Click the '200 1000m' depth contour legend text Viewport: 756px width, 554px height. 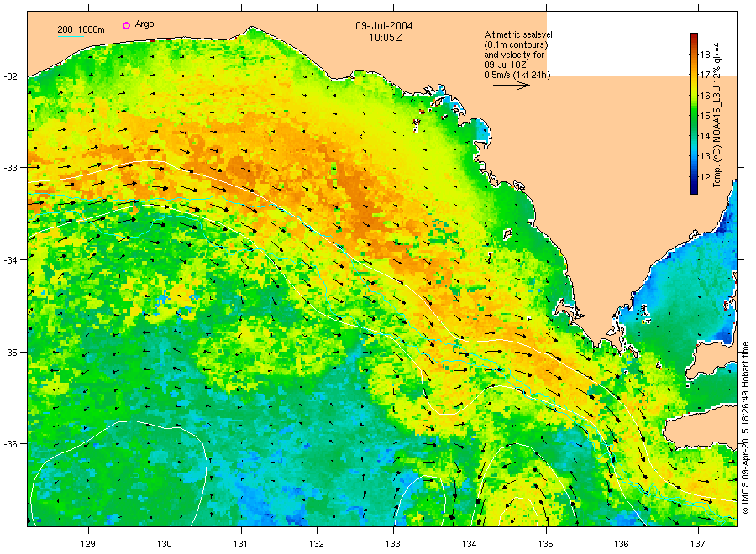click(81, 30)
